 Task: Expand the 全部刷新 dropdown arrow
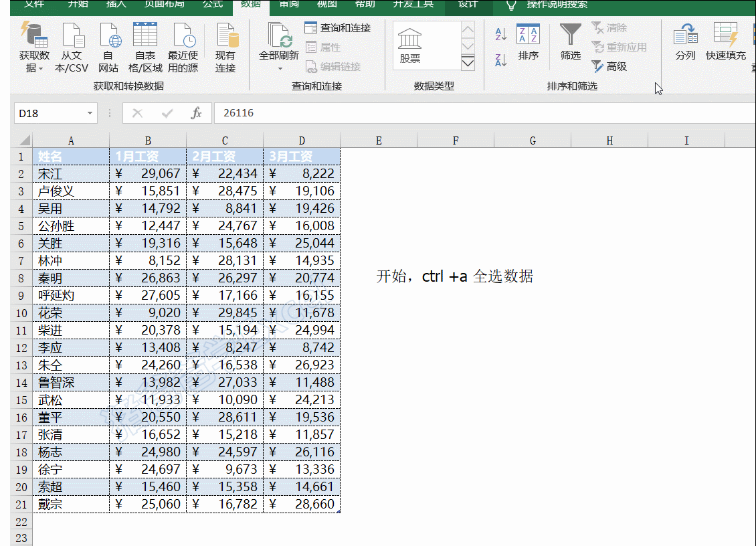click(x=280, y=69)
